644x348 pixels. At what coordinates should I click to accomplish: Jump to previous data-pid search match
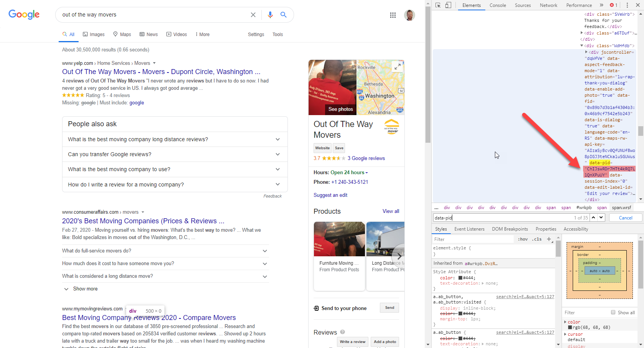[x=593, y=218]
